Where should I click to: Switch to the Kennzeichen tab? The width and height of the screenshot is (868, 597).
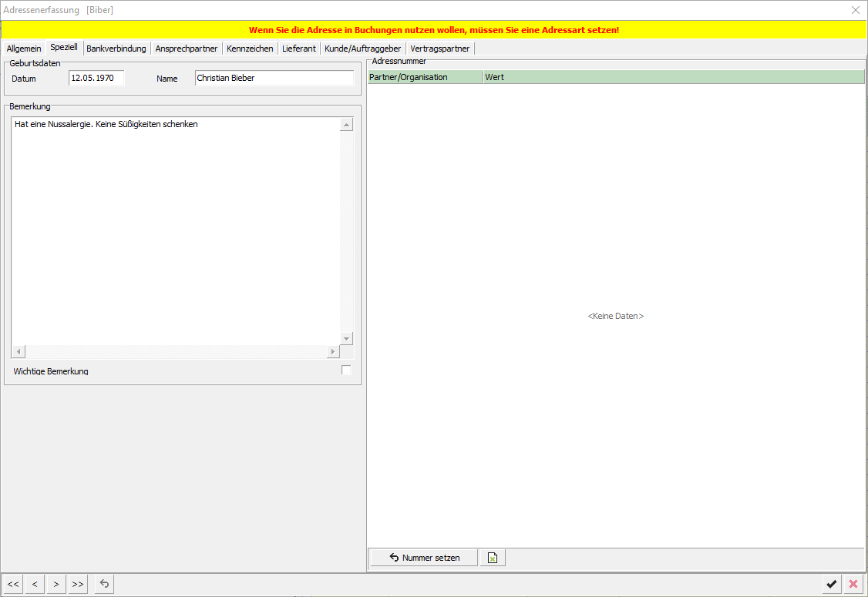click(x=250, y=48)
